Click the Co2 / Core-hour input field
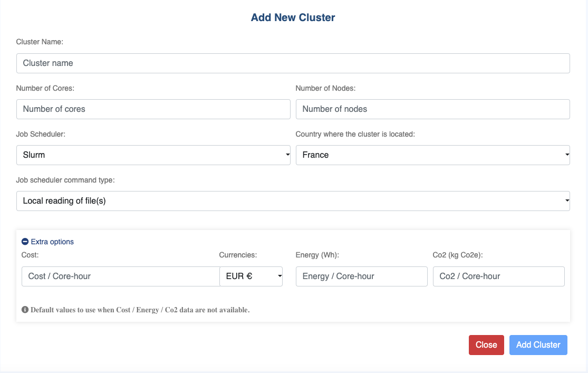The width and height of the screenshot is (588, 373). [x=498, y=276]
